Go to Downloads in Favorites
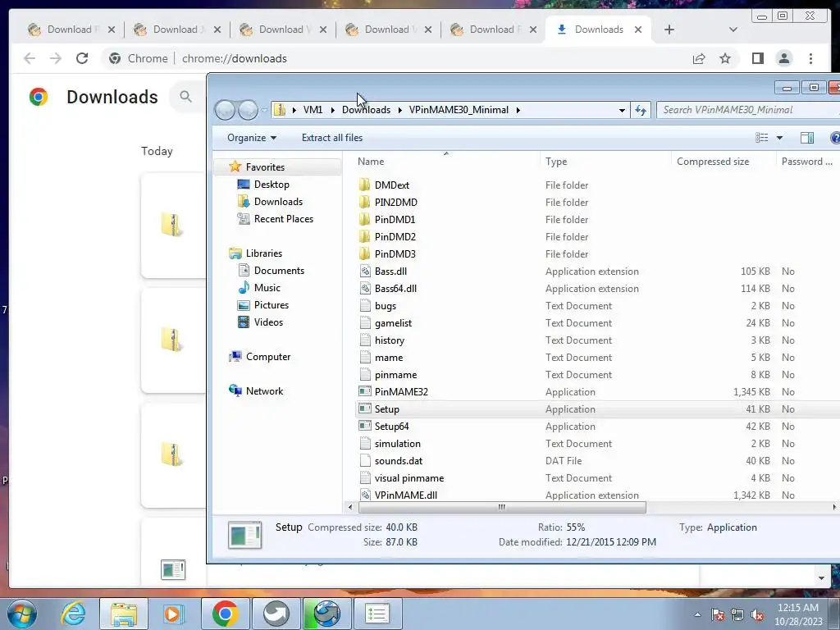The height and width of the screenshot is (630, 840). click(x=278, y=202)
